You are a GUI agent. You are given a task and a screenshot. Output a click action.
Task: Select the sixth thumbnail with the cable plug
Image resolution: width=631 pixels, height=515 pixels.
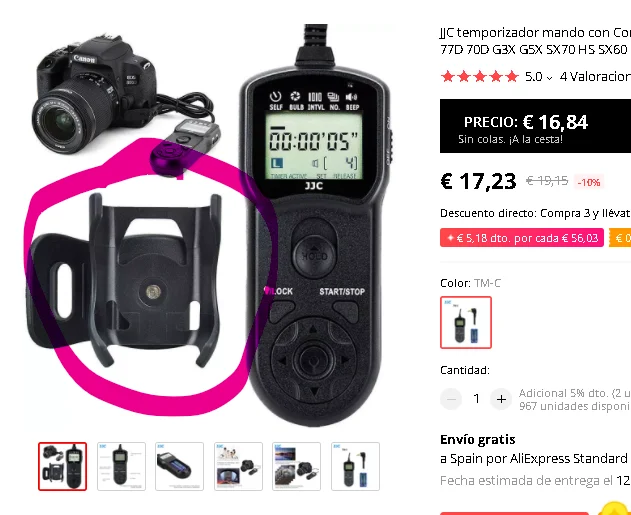[x=355, y=466]
